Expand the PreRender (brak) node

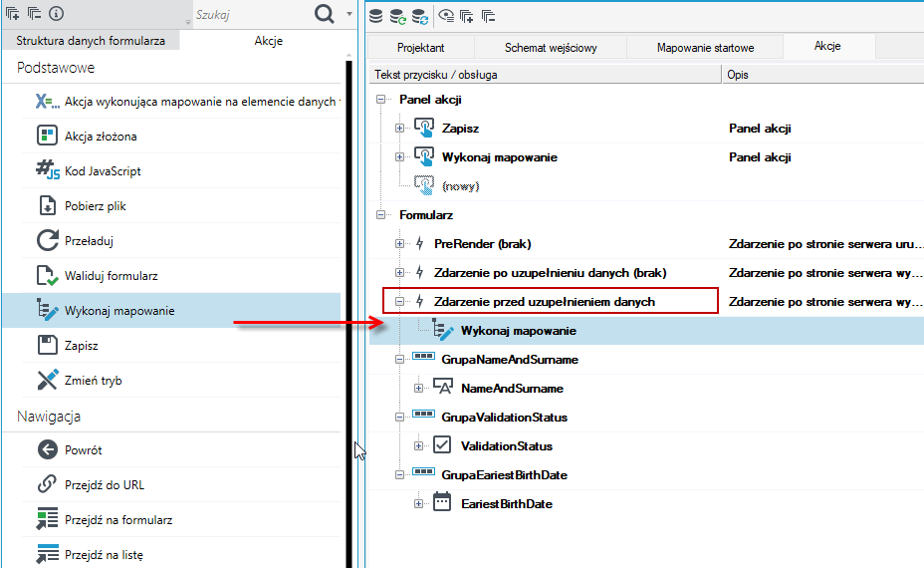coord(399,243)
